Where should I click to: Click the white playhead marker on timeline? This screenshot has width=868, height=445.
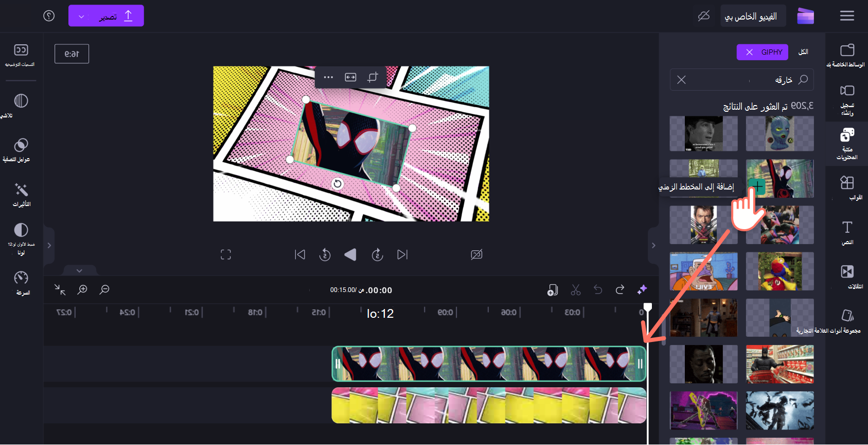[648, 307]
